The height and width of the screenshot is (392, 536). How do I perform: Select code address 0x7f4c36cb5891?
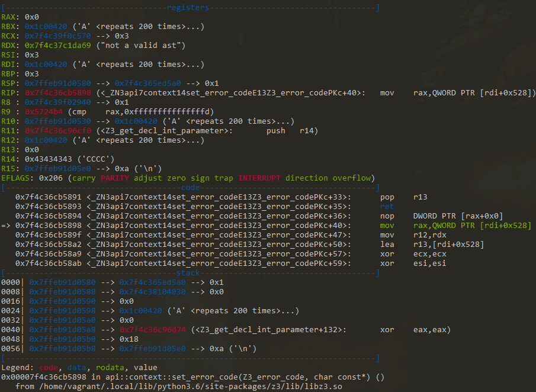[x=49, y=197]
